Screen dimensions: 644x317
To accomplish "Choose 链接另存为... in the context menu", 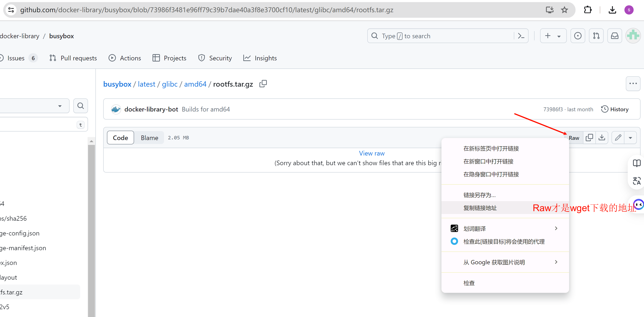I will point(479,195).
